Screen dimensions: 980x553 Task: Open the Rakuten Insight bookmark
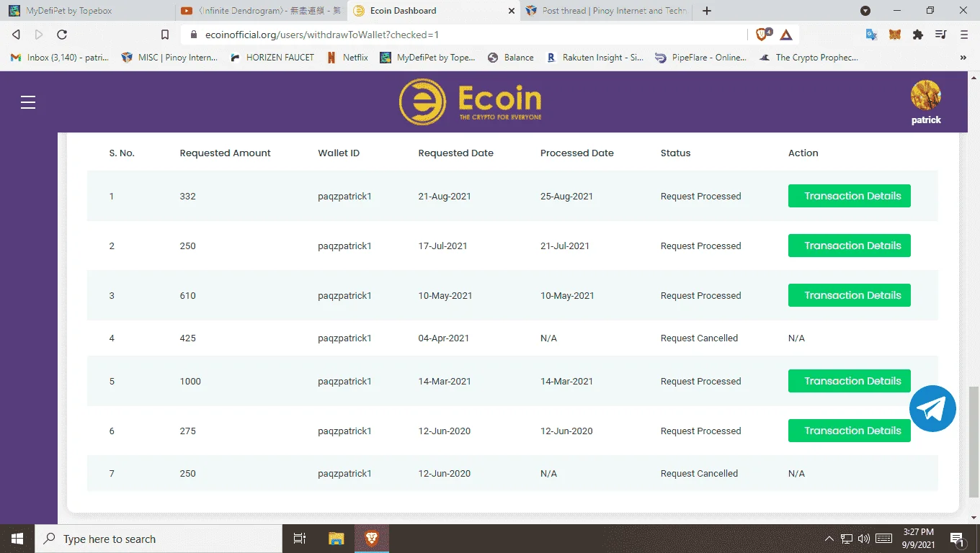point(595,58)
